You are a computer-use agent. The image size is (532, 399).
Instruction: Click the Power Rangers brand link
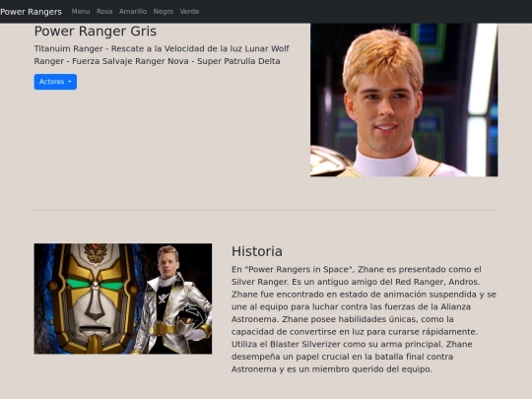[x=31, y=12]
